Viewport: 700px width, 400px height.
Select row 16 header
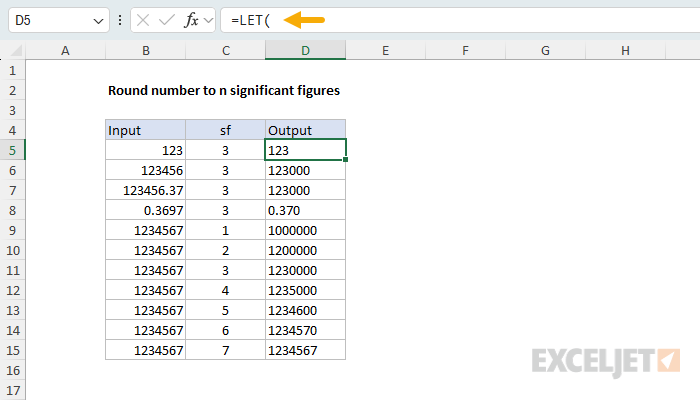click(x=12, y=370)
